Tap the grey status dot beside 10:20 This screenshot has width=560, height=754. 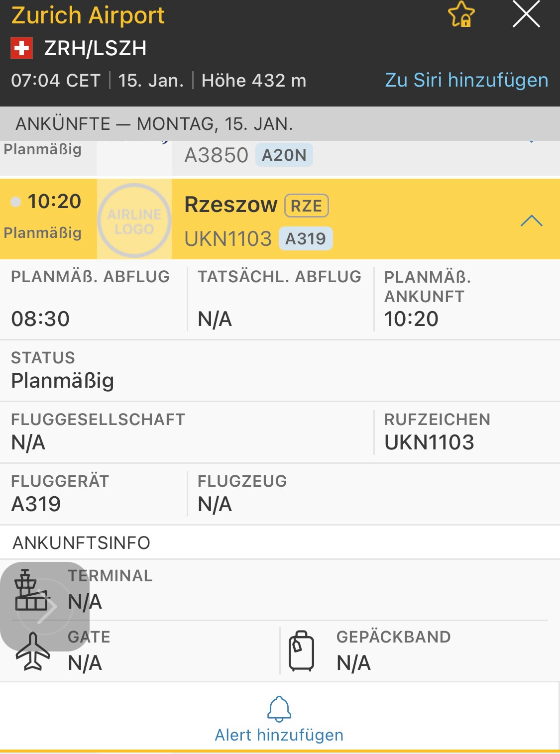point(16,202)
